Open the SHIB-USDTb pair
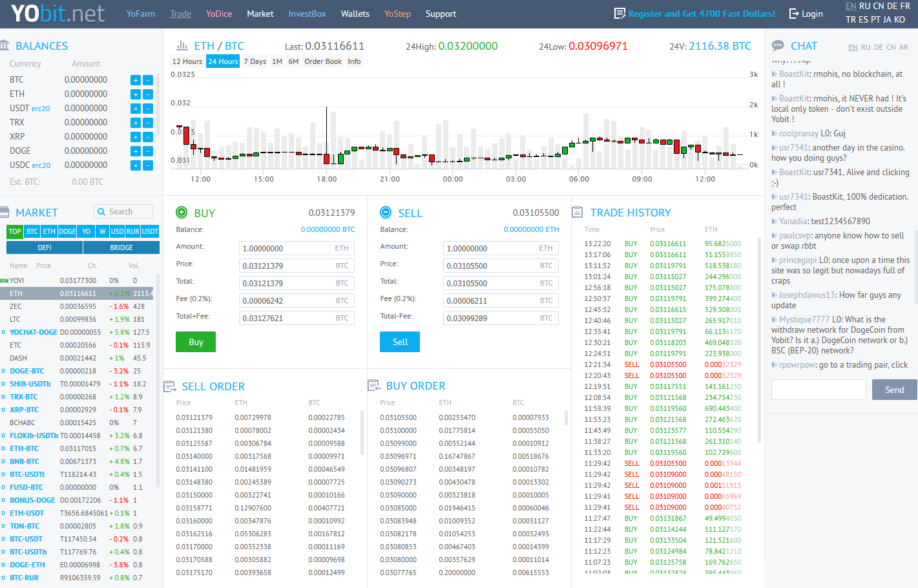Viewport: 918px width, 588px height. click(x=30, y=384)
